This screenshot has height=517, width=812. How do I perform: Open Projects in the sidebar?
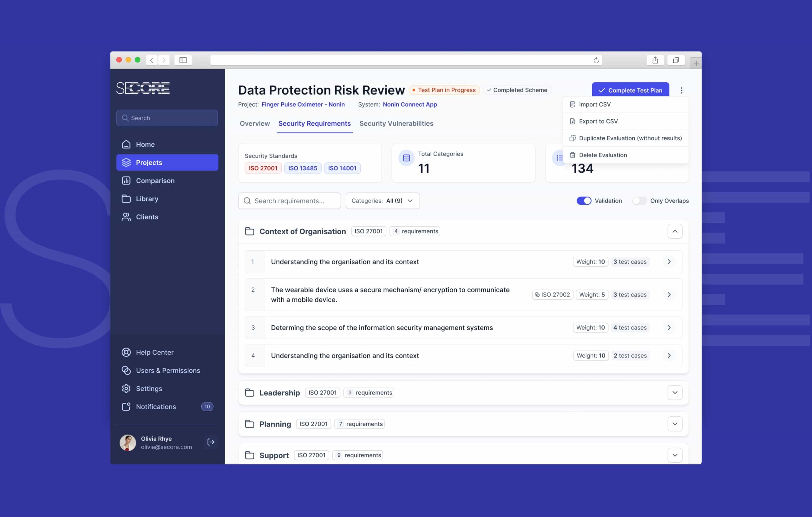[x=167, y=162]
